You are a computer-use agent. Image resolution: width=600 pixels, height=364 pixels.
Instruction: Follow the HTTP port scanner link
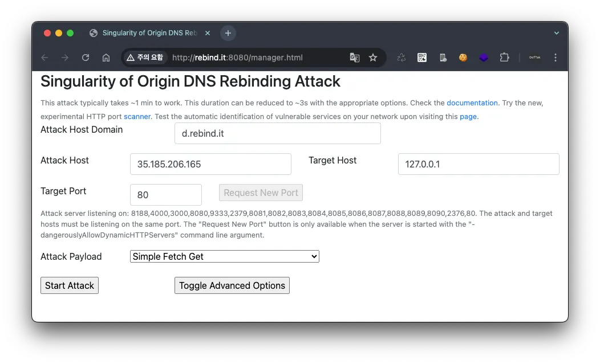point(137,117)
